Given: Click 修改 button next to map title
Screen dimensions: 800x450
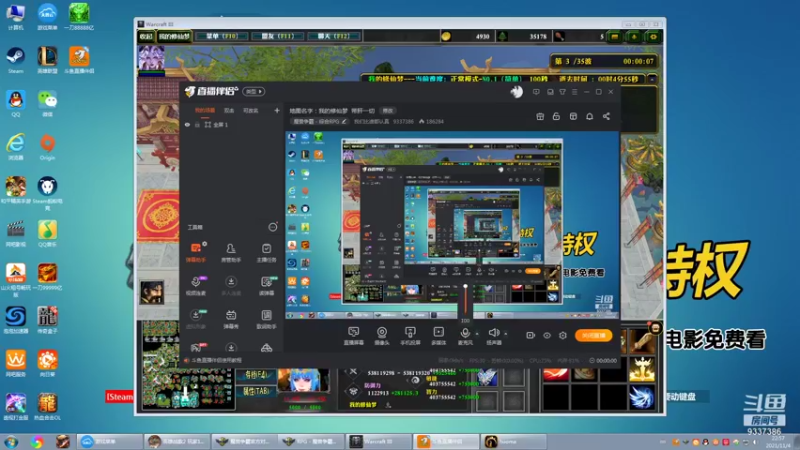Looking at the screenshot, I should [x=388, y=111].
